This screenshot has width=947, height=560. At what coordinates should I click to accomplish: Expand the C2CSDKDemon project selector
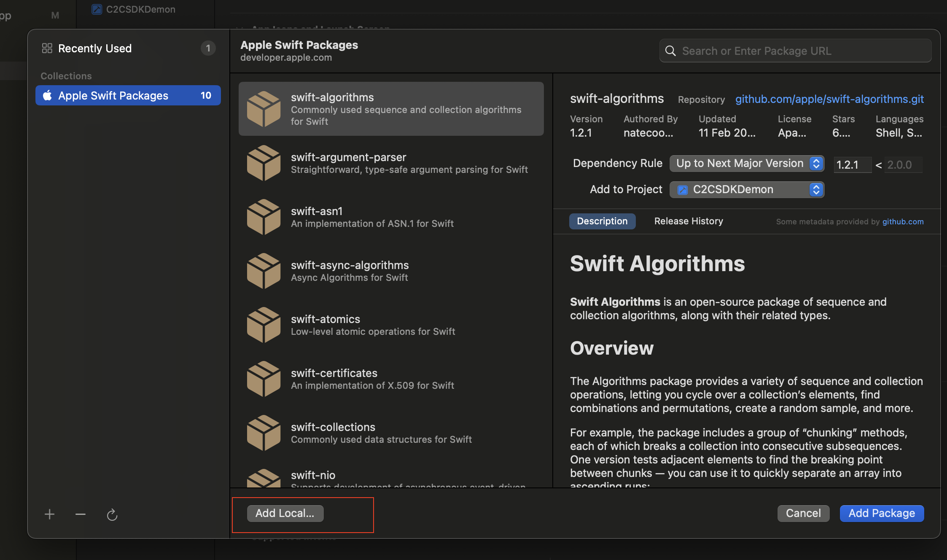816,189
